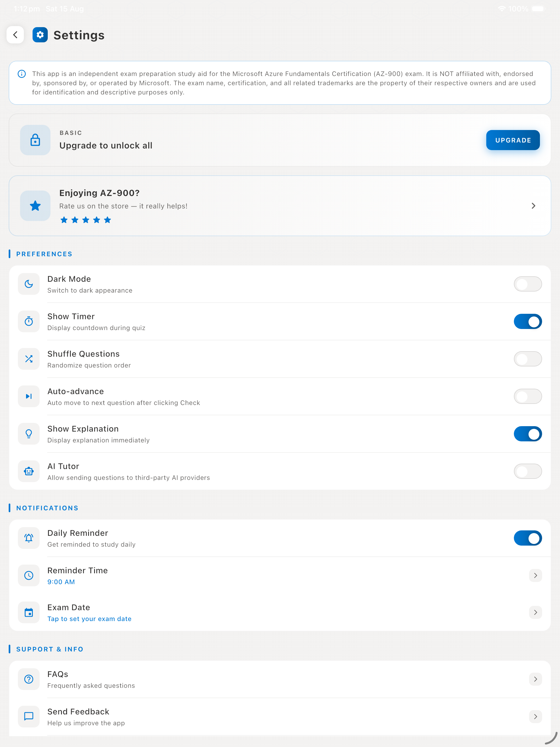
Task: Disable the Daily Reminder switch
Action: click(528, 538)
